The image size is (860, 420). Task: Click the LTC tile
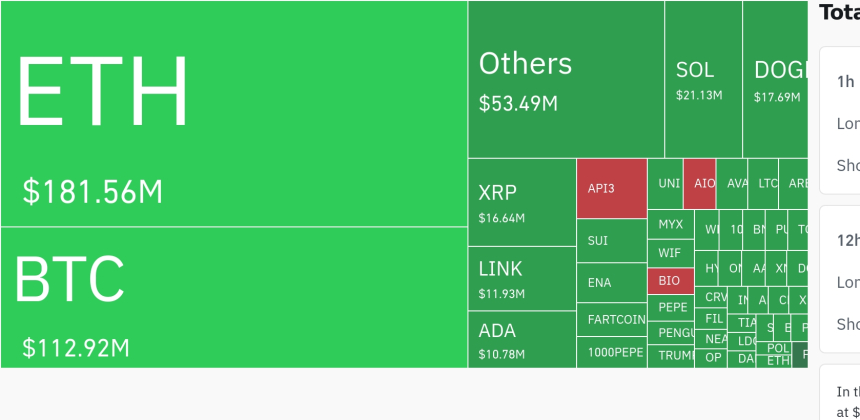click(765, 184)
